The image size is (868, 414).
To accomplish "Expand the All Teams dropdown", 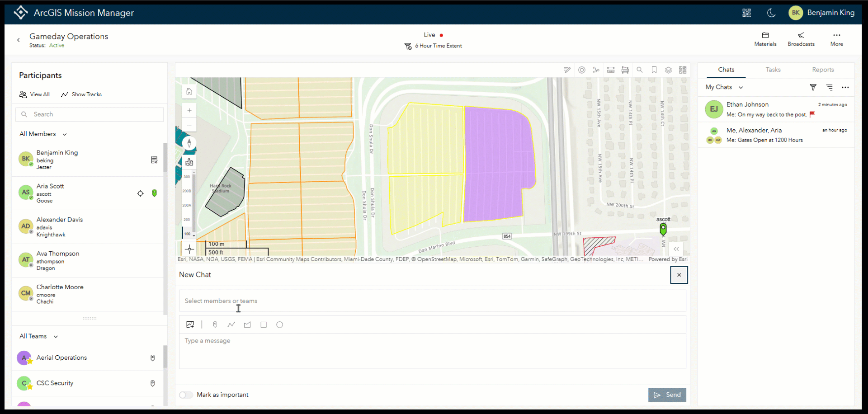I will coord(39,336).
